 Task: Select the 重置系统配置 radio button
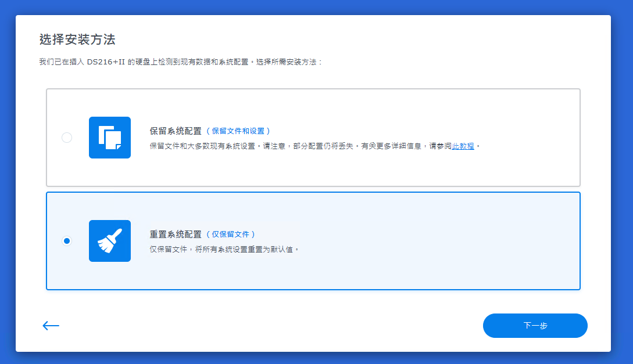[x=67, y=241]
